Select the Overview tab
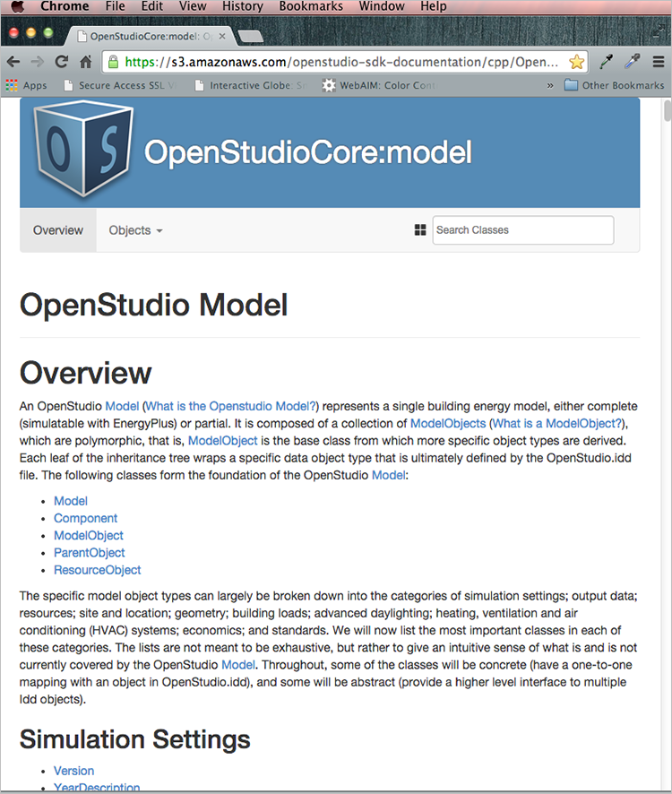Image resolution: width=672 pixels, height=794 pixels. (58, 230)
